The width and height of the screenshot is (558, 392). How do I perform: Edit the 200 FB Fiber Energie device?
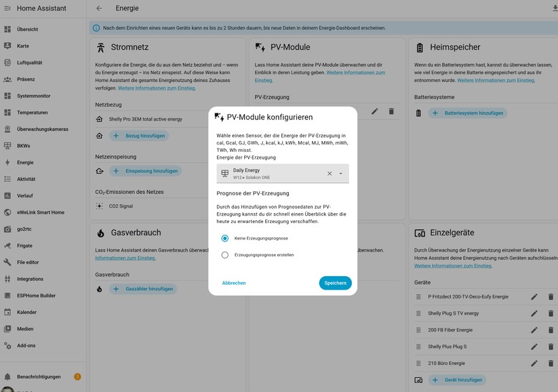click(x=534, y=330)
